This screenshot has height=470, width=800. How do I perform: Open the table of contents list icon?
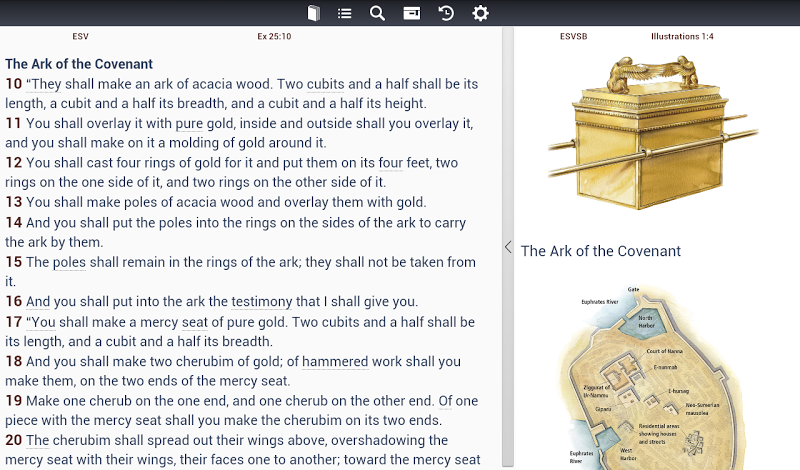coord(345,13)
